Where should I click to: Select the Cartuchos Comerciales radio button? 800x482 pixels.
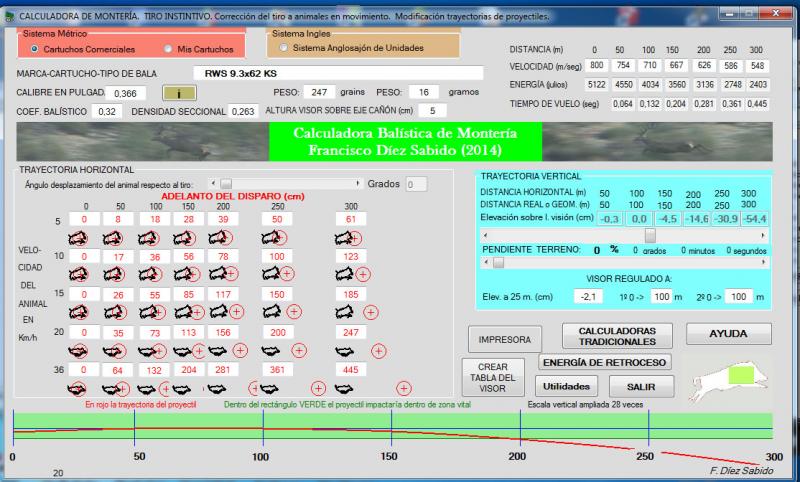(x=35, y=48)
